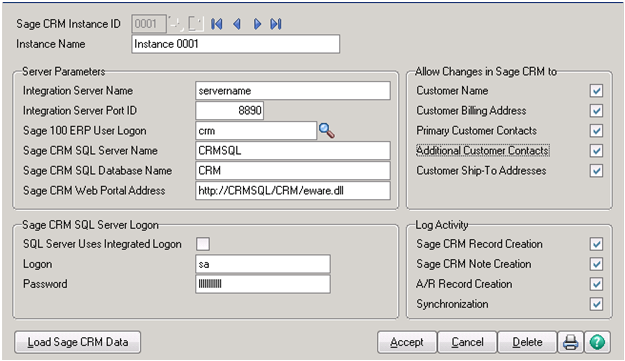Jump to last Sage CRM instance record

coord(276,24)
